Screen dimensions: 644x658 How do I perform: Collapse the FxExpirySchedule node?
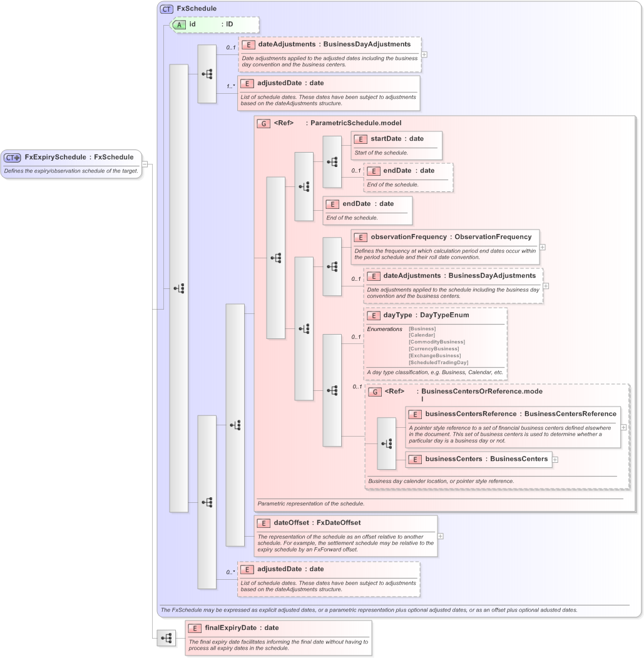(145, 164)
